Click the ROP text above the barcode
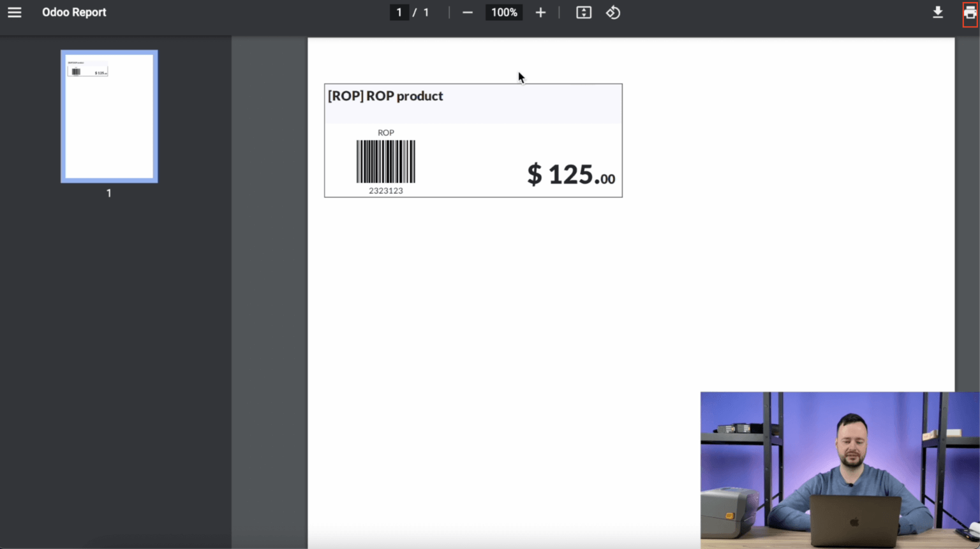The width and height of the screenshot is (980, 549). coord(385,133)
